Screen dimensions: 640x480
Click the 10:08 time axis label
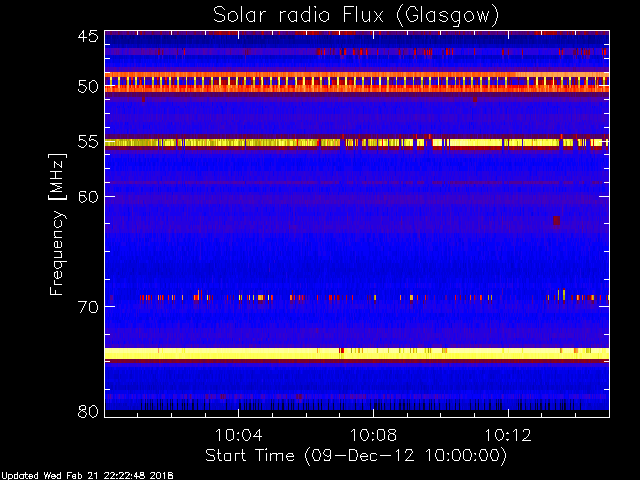373,435
